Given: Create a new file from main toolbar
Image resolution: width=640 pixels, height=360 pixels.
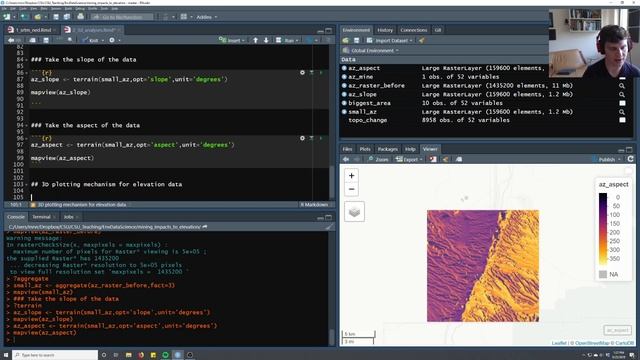Looking at the screenshot, I should (7, 17).
